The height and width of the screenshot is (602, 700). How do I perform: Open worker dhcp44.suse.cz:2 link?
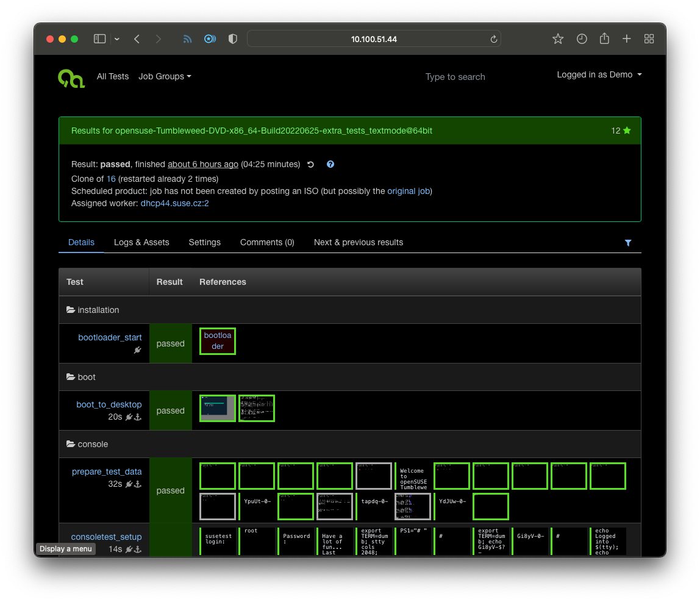[x=174, y=203]
